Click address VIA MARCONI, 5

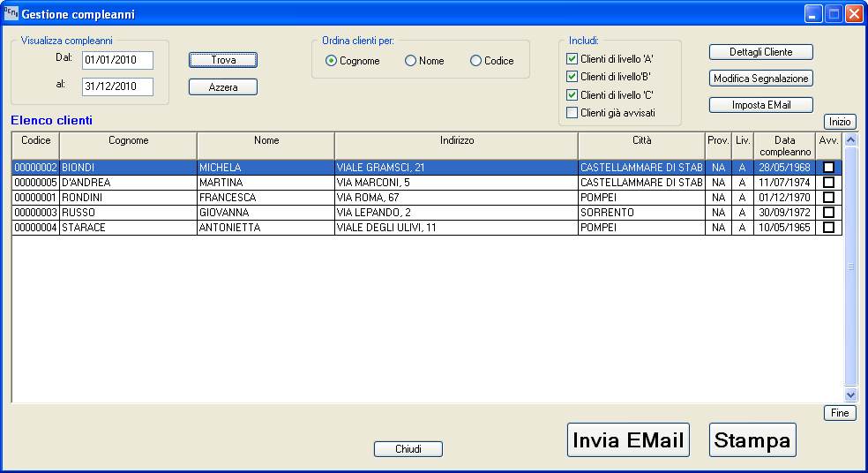(456, 182)
